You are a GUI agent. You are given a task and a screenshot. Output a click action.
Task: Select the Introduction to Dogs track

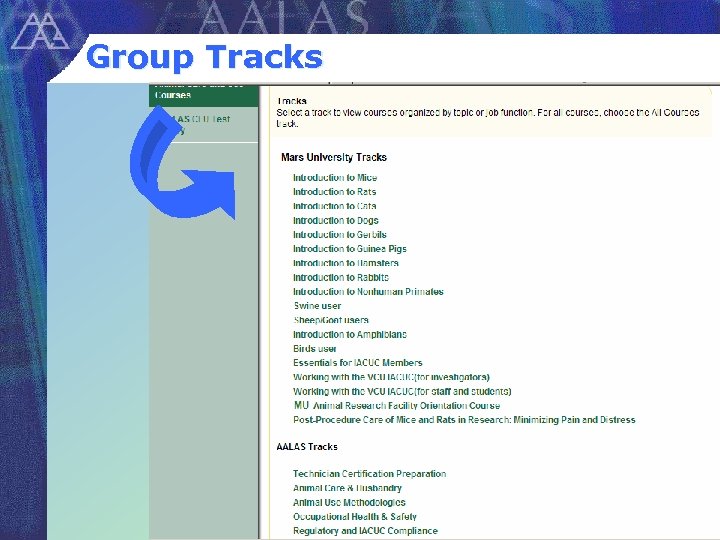pyautogui.click(x=336, y=220)
